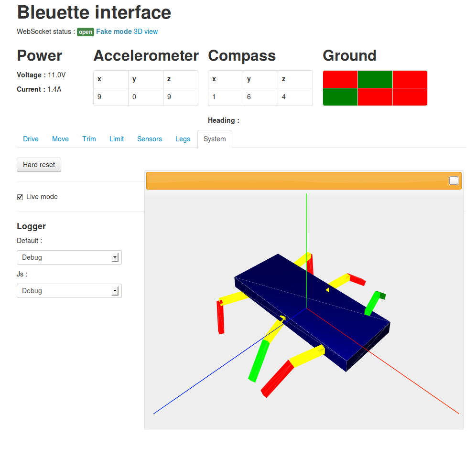The image size is (476, 467).
Task: Click the green top-middle Ground cell
Action: (375, 79)
